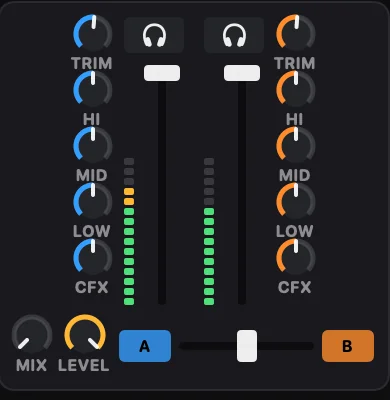The width and height of the screenshot is (390, 400).
Task: Click the headphone MIX knob
Action: coord(32,334)
